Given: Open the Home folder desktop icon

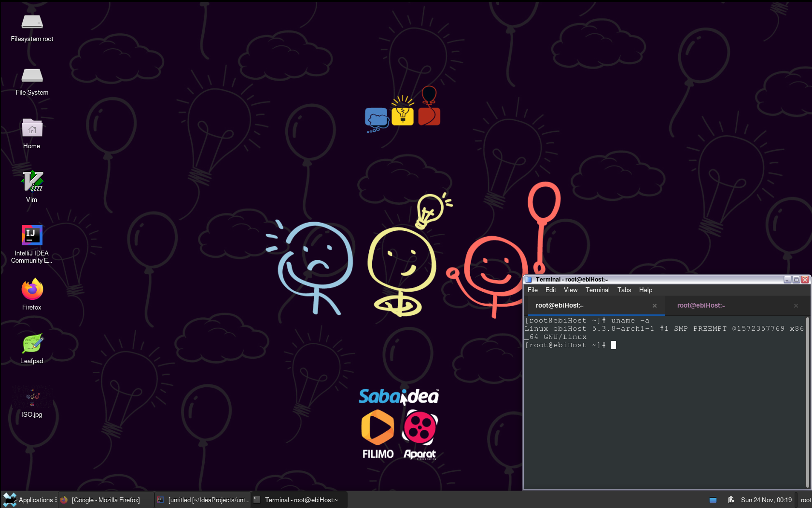Looking at the screenshot, I should click(32, 135).
